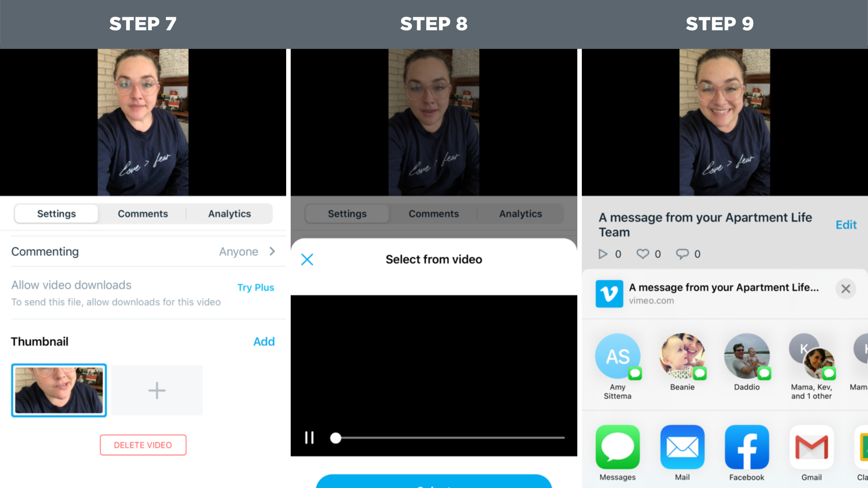The width and height of the screenshot is (868, 488).
Task: Share to Daddio contact
Action: 747,362
